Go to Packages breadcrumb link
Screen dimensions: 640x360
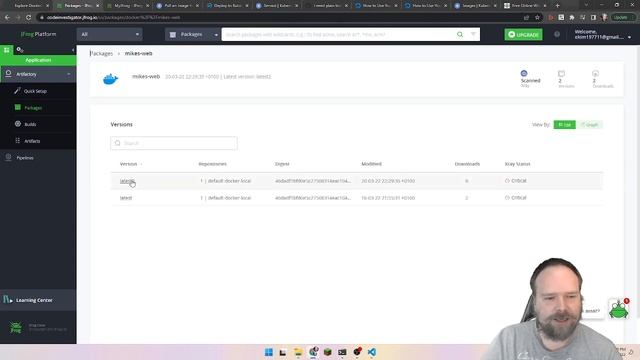[x=101, y=53]
